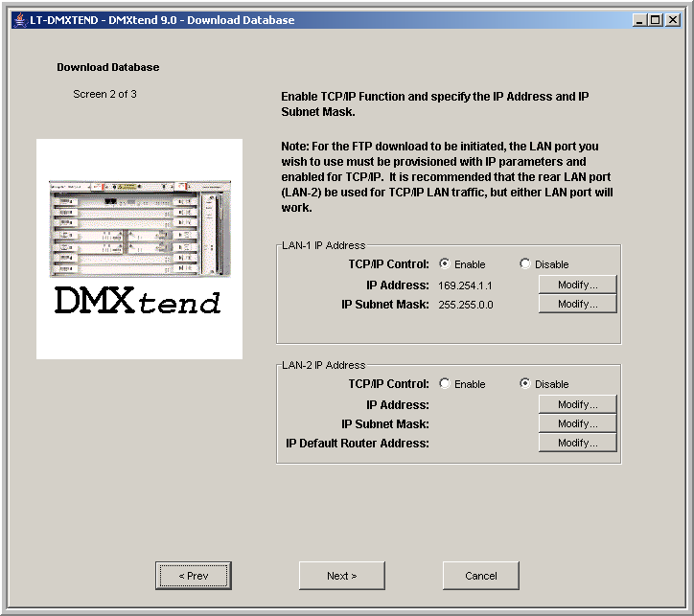694x616 pixels.
Task: Proceed with the Next button
Action: pyautogui.click(x=341, y=576)
